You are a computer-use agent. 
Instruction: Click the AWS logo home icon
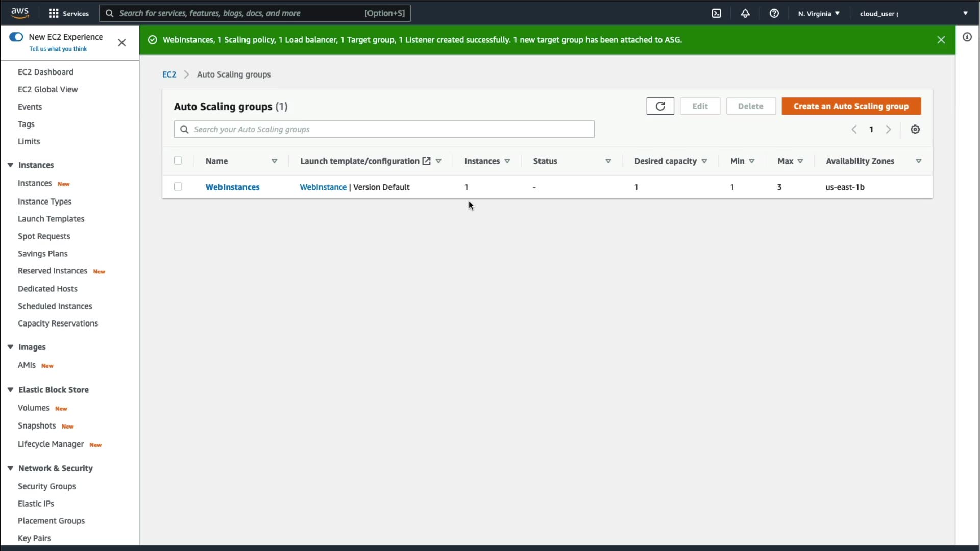[x=20, y=13]
